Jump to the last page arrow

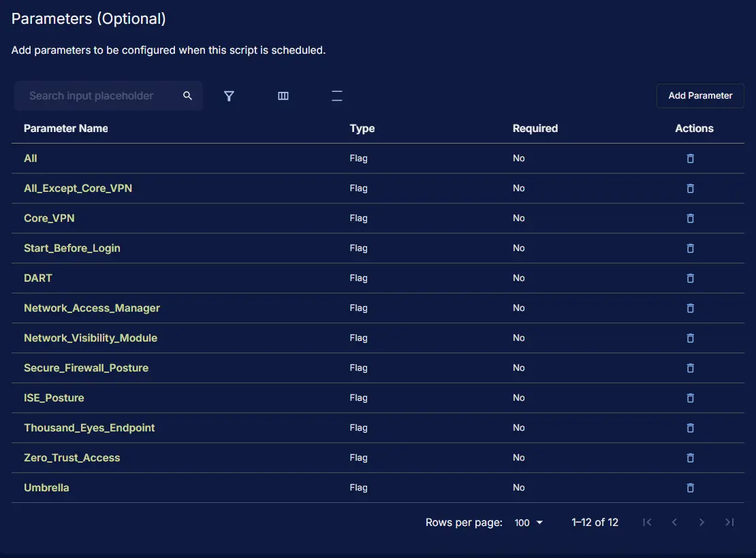coord(729,523)
